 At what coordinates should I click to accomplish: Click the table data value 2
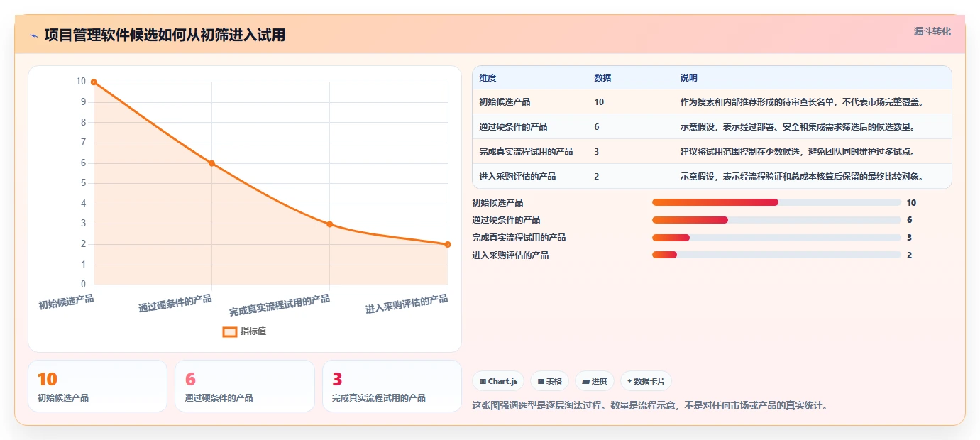pyautogui.click(x=597, y=177)
